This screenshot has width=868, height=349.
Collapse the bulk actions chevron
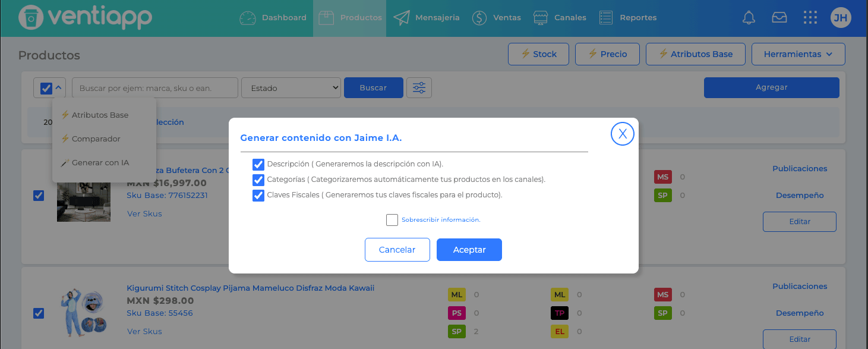coord(59,88)
